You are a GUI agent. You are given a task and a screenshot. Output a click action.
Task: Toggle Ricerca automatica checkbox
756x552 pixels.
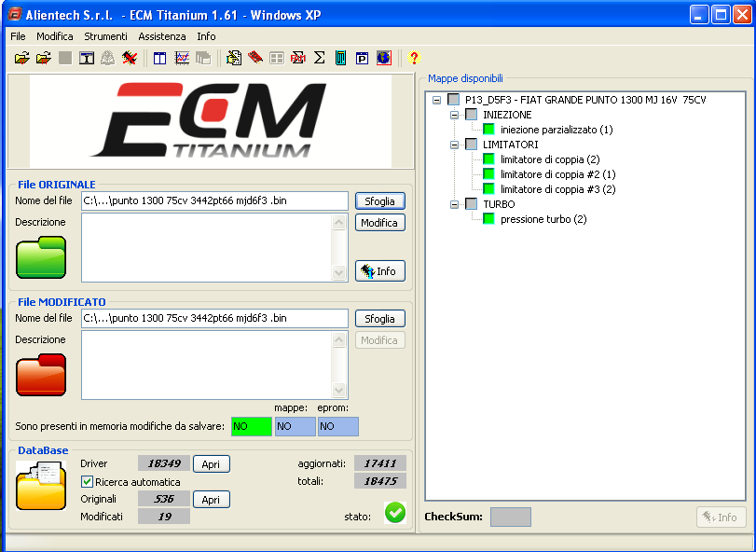point(87,482)
